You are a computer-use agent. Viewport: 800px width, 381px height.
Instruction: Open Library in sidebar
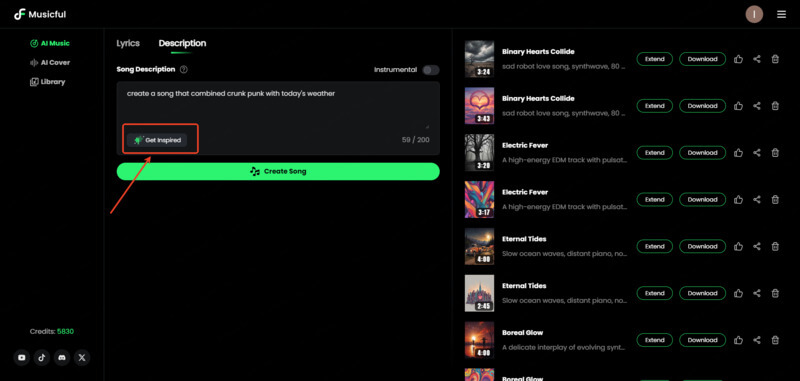tap(47, 82)
